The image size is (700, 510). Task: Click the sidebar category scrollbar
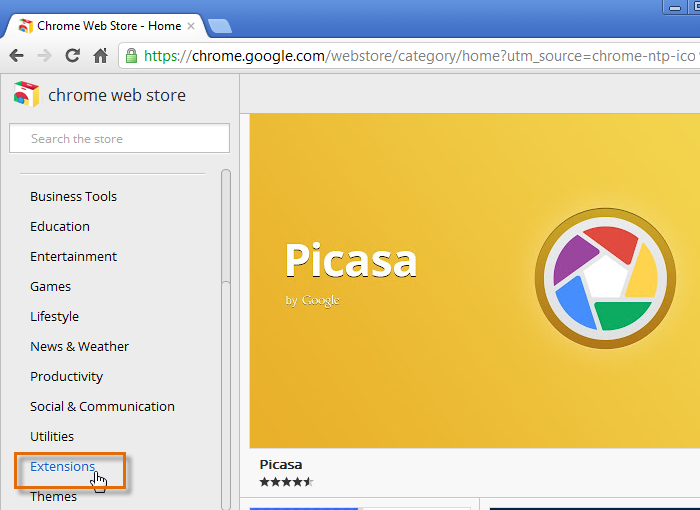(x=226, y=339)
